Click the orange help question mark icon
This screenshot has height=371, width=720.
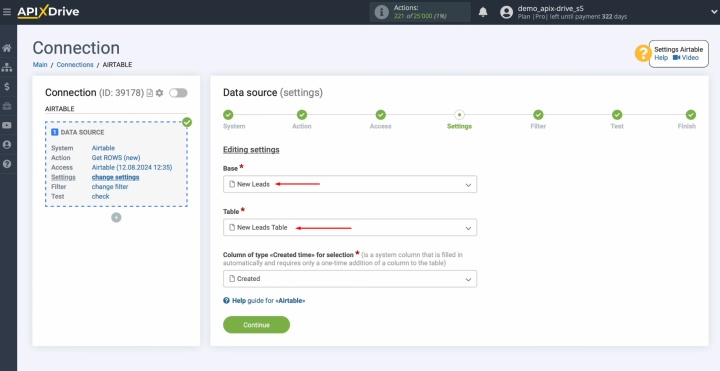(x=642, y=54)
